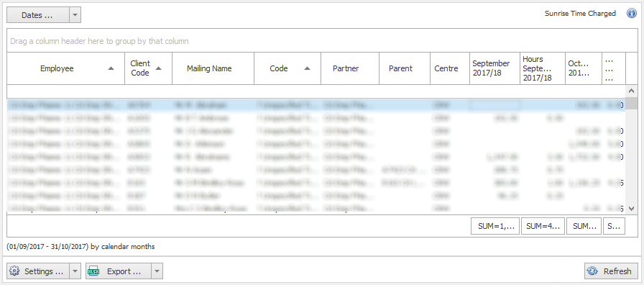Expand the Dates dropdown arrow

[x=75, y=15]
